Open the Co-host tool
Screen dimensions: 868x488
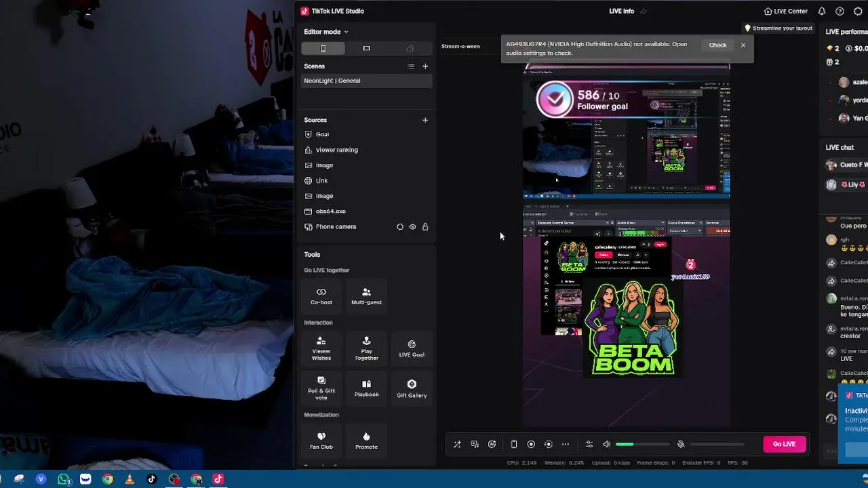click(x=321, y=296)
